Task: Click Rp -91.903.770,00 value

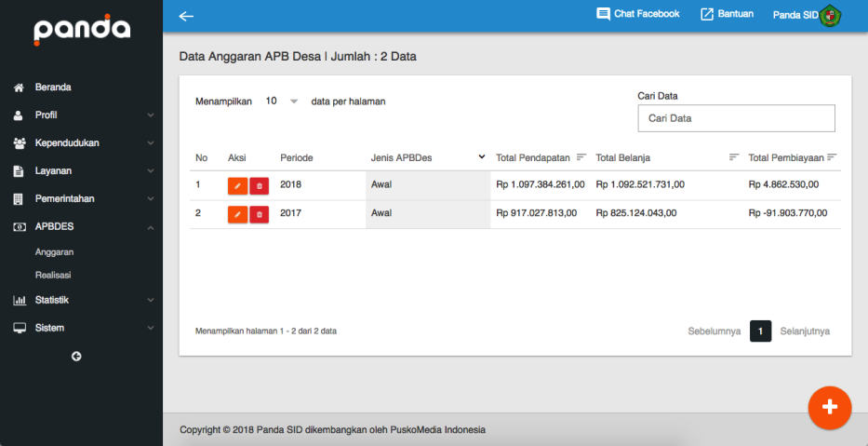Action: tap(788, 212)
